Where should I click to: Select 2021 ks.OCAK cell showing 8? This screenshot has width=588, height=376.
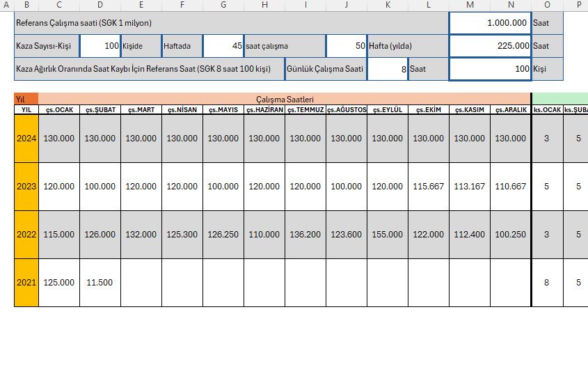[x=548, y=283]
